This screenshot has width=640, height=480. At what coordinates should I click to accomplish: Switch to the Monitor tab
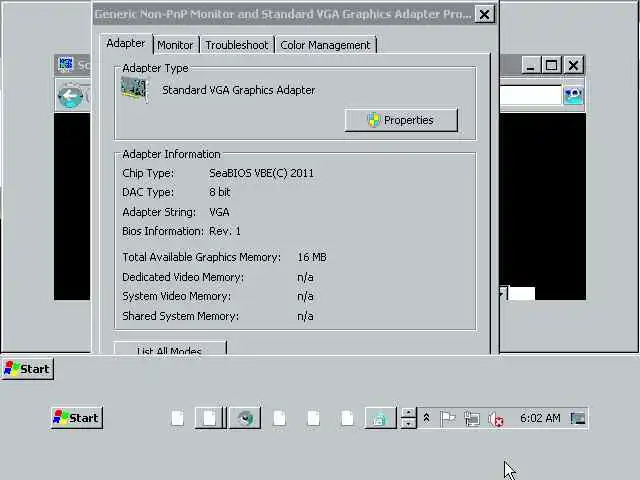(176, 45)
